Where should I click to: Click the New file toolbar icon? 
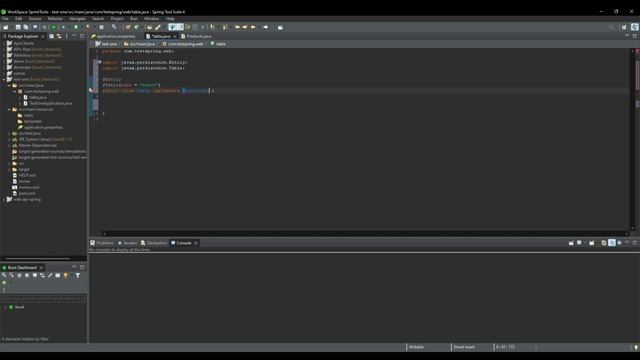coord(6,27)
